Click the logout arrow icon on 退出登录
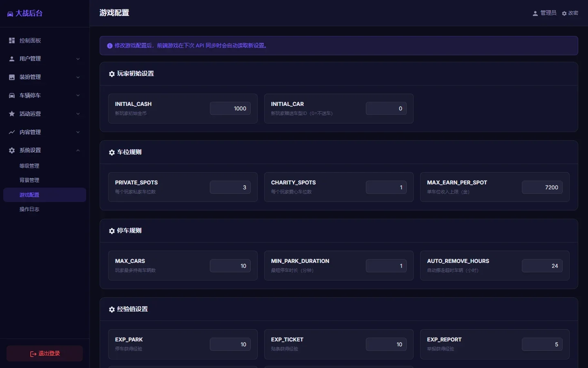Viewport: 588px width, 368px height. (33, 354)
